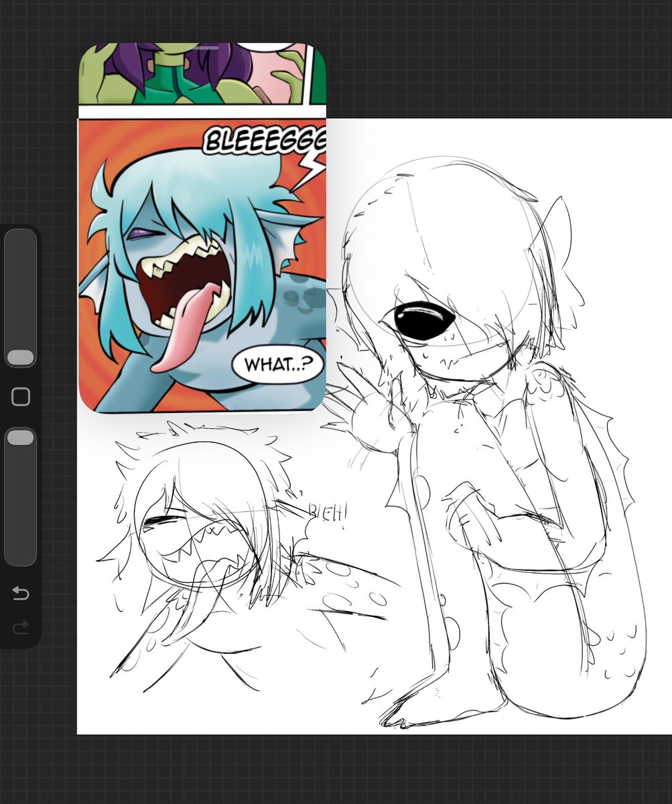Click the "WHAT..?" speech bubble in reference
Viewport: 672px width, 804px height.
[277, 365]
